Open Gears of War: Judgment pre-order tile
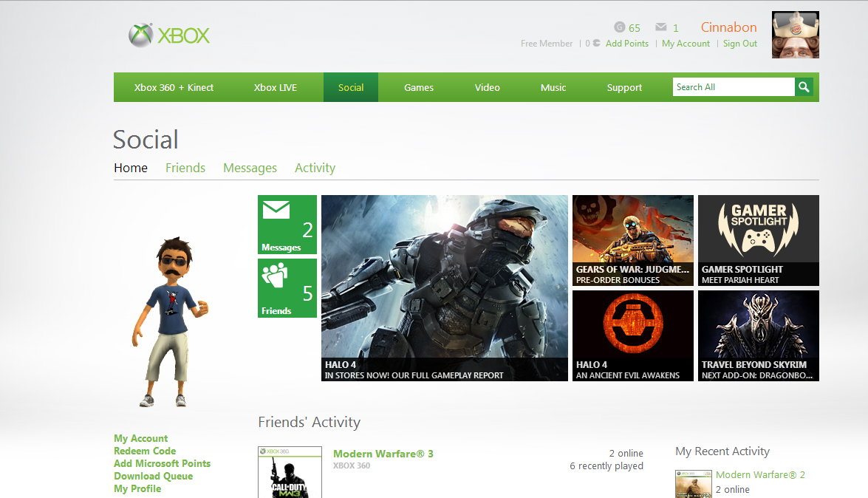The height and width of the screenshot is (498, 868). (633, 240)
